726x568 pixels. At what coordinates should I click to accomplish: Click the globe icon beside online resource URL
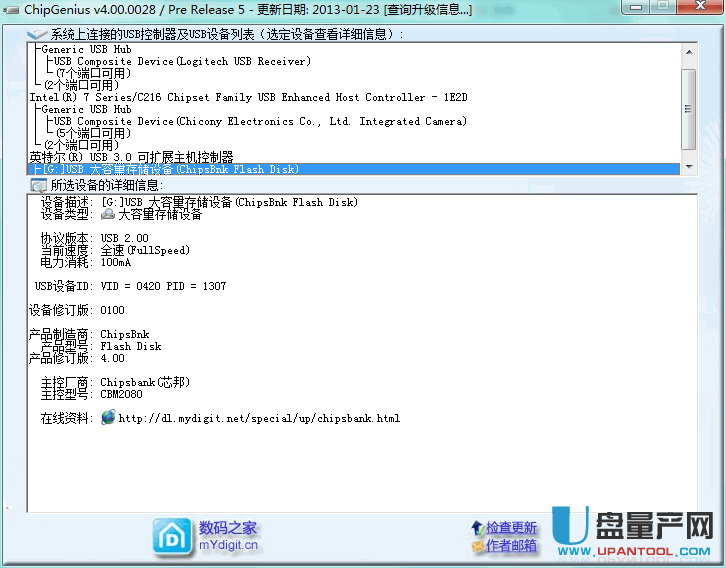click(x=108, y=418)
